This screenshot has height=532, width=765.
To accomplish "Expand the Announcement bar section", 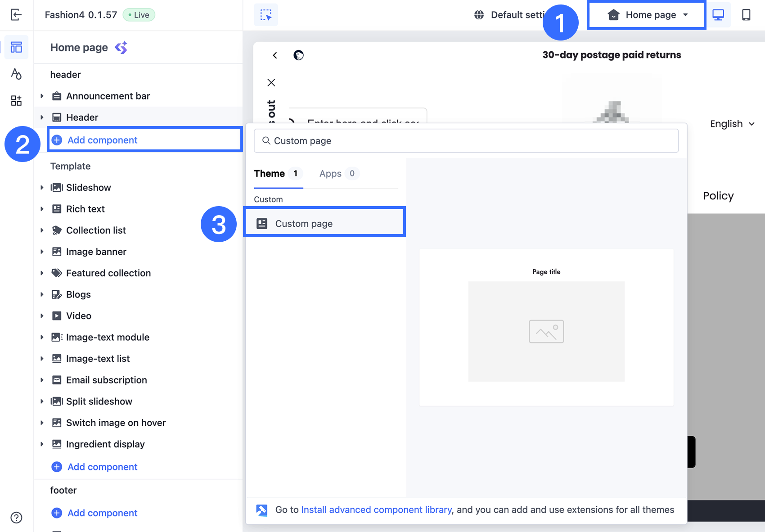I will click(42, 96).
